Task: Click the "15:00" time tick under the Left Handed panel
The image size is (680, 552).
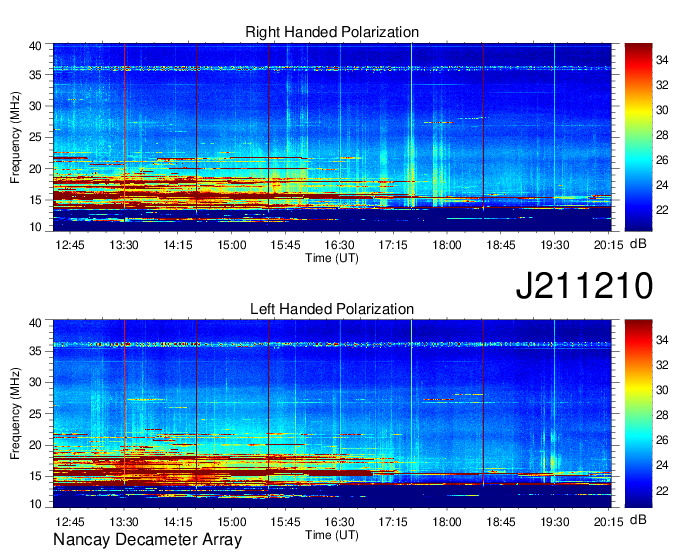Action: (x=232, y=522)
